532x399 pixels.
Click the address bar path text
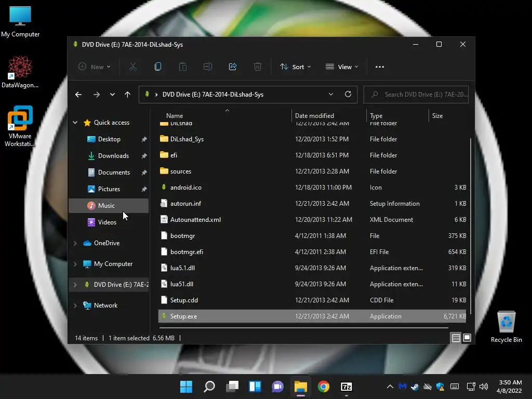(x=212, y=95)
